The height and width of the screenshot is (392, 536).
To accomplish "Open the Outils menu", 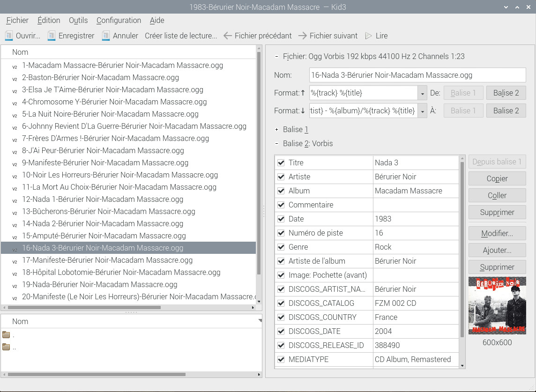I will [78, 20].
